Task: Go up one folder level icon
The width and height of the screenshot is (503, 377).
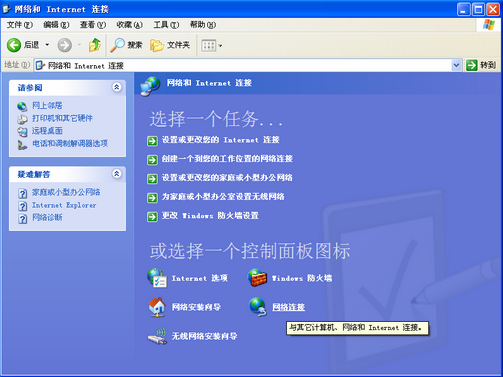Action: pyautogui.click(x=95, y=45)
